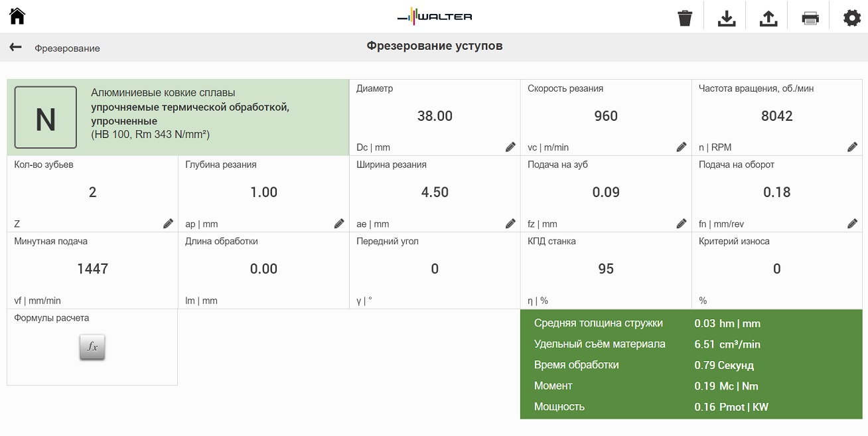Edit Подача на оборот pencil icon

tap(853, 224)
